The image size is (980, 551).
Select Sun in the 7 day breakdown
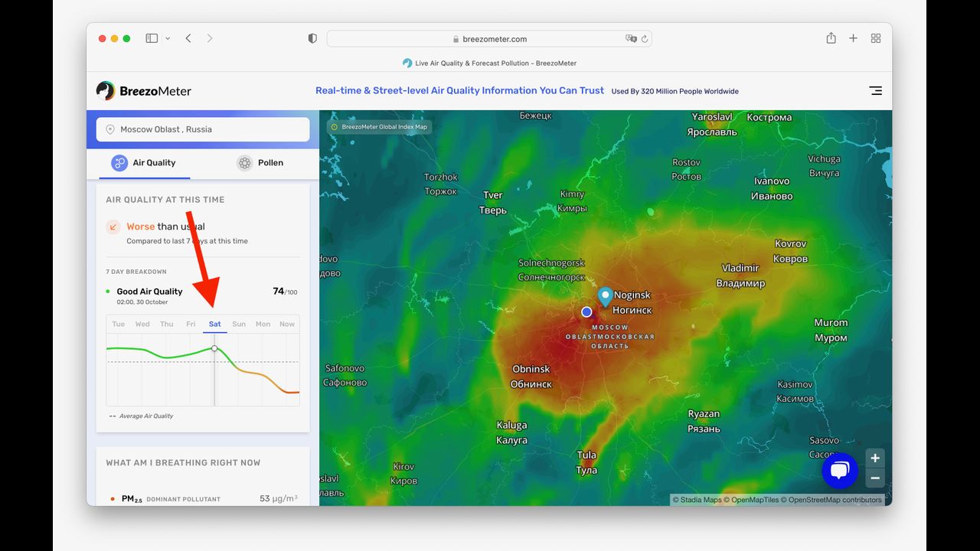click(239, 324)
